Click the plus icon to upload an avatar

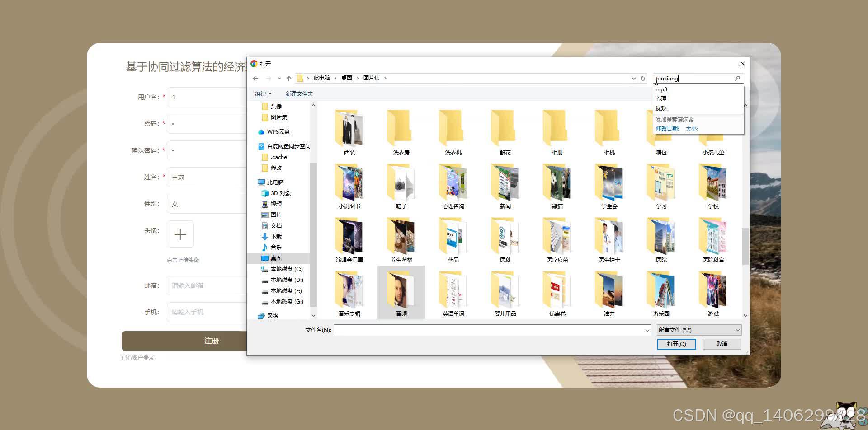point(180,234)
